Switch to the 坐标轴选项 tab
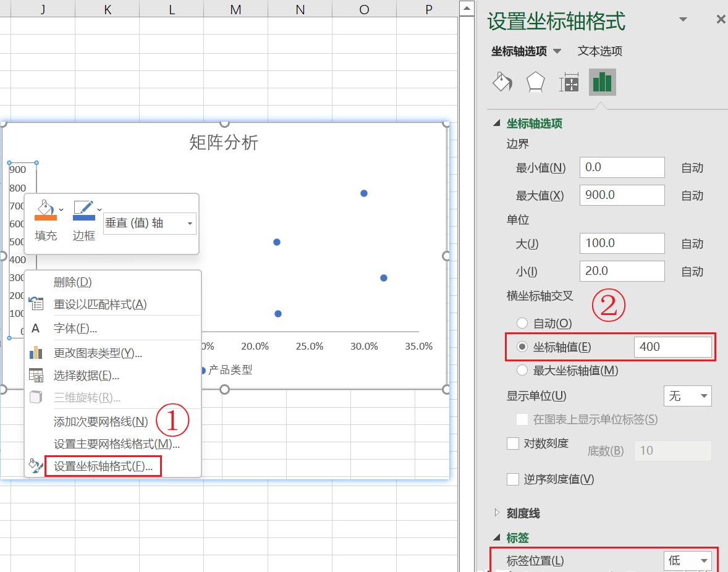This screenshot has width=728, height=572. point(519,51)
